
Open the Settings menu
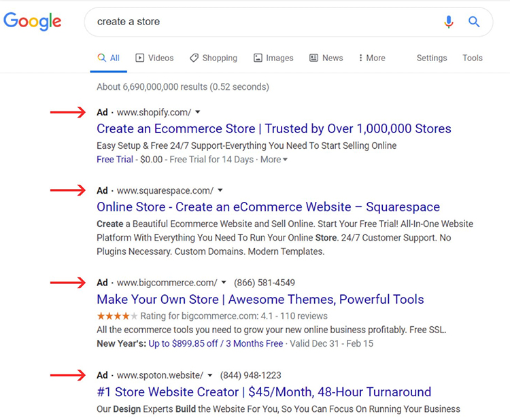tap(432, 58)
